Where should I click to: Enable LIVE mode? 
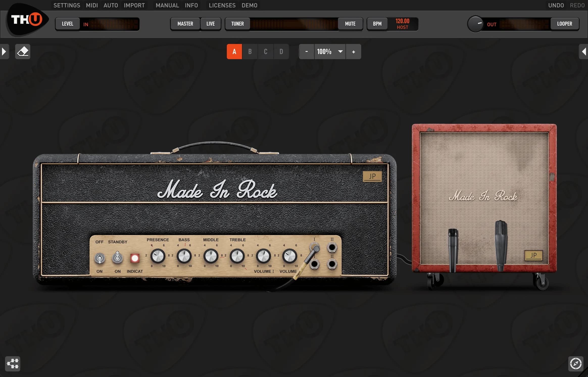coord(210,23)
